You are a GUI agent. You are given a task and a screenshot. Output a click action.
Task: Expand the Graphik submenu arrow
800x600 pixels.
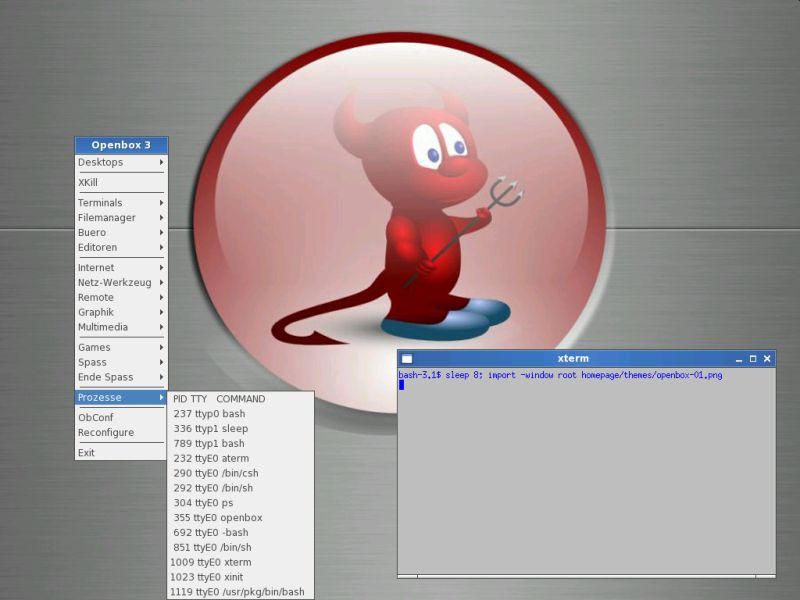[x=161, y=312]
